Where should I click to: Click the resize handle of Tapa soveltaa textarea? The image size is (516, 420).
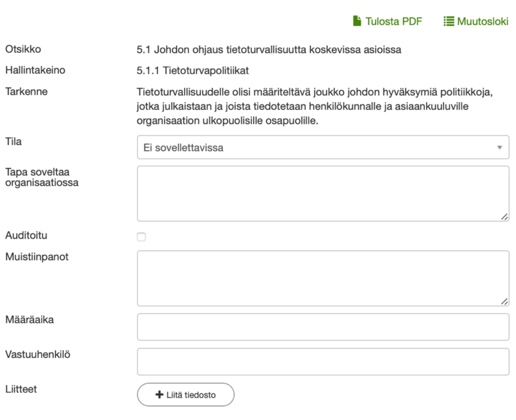[x=504, y=217]
